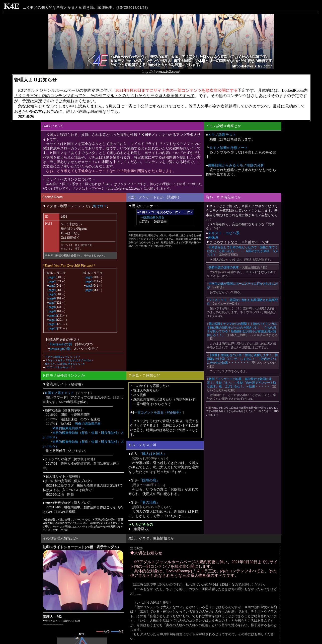The image size is (322, 644).
Task: Send a comment via 一言コメントを送る（Web拍手）
Action: tap(158, 412)
